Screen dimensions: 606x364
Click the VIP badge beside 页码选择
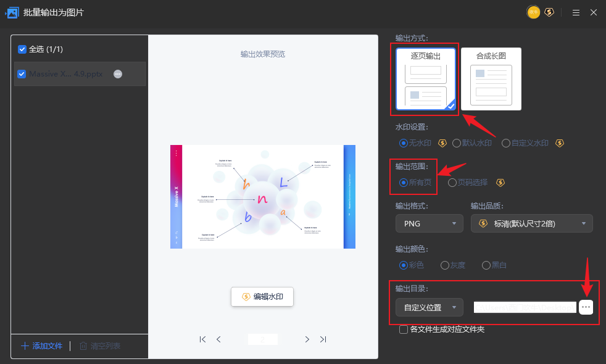[500, 183]
